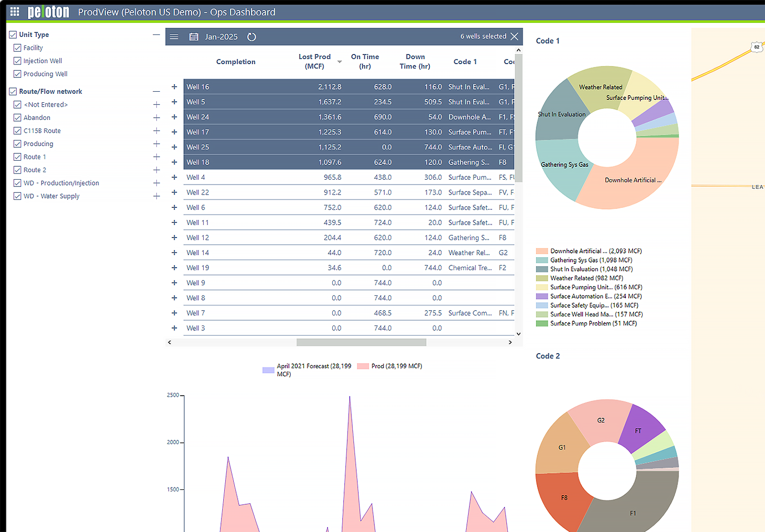The height and width of the screenshot is (532, 765).
Task: Click the Completion column header
Action: [236, 62]
